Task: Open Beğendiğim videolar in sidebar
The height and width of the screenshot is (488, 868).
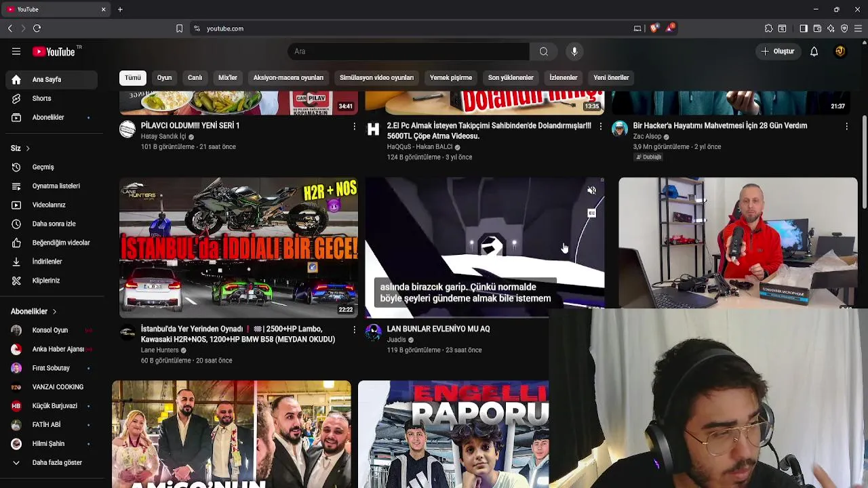Action: 51,243
